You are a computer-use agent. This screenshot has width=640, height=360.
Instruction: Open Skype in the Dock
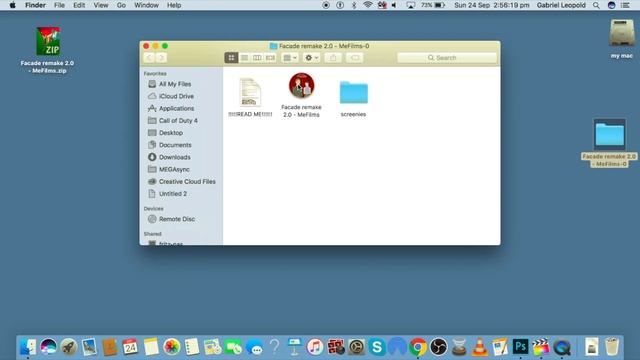(x=377, y=347)
